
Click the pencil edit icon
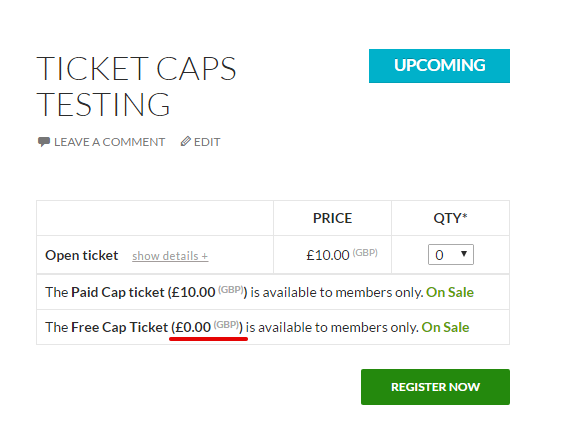pos(186,141)
